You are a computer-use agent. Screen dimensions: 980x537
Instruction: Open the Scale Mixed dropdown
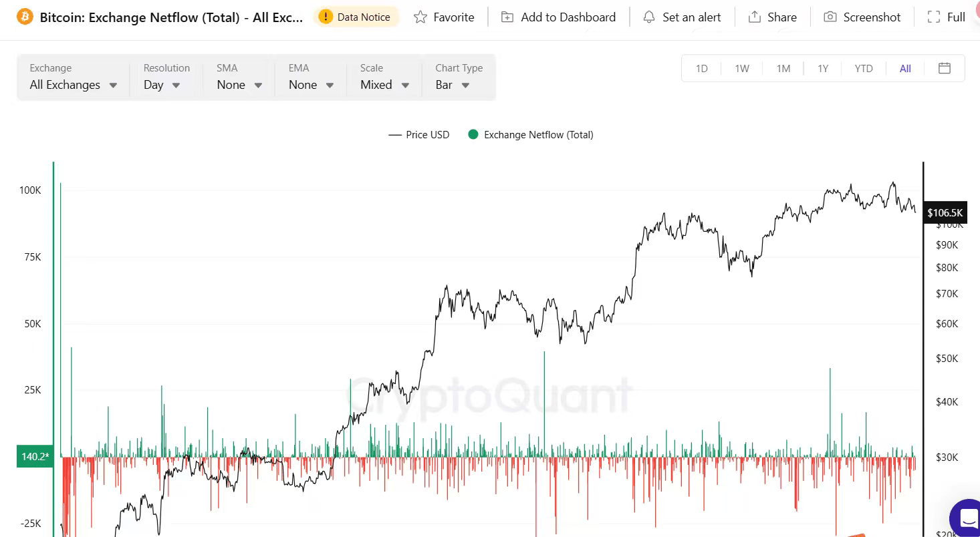[384, 85]
